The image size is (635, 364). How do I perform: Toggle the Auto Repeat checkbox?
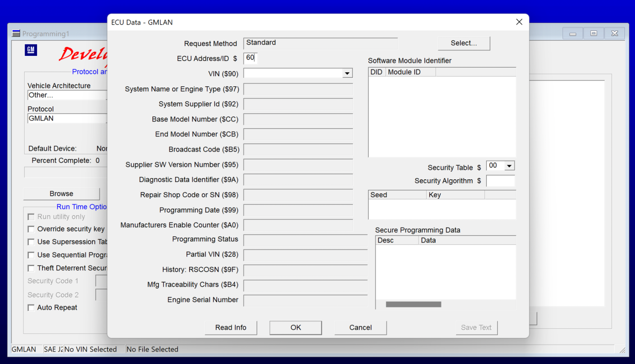click(31, 307)
